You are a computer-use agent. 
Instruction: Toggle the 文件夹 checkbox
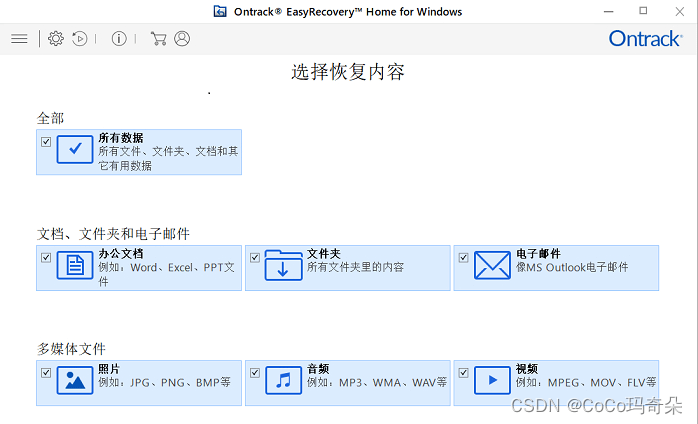point(255,257)
